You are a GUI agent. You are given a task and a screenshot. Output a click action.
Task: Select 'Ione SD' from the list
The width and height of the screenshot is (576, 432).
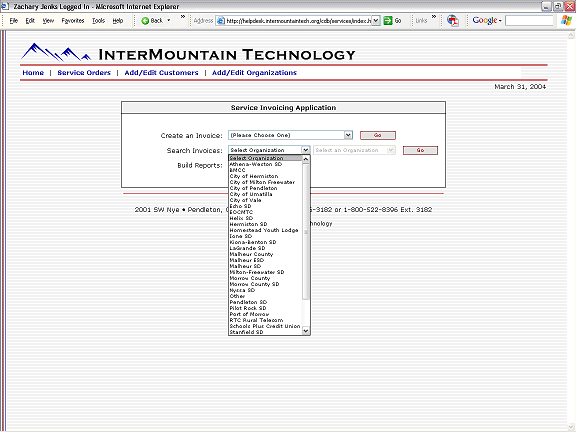click(265, 236)
